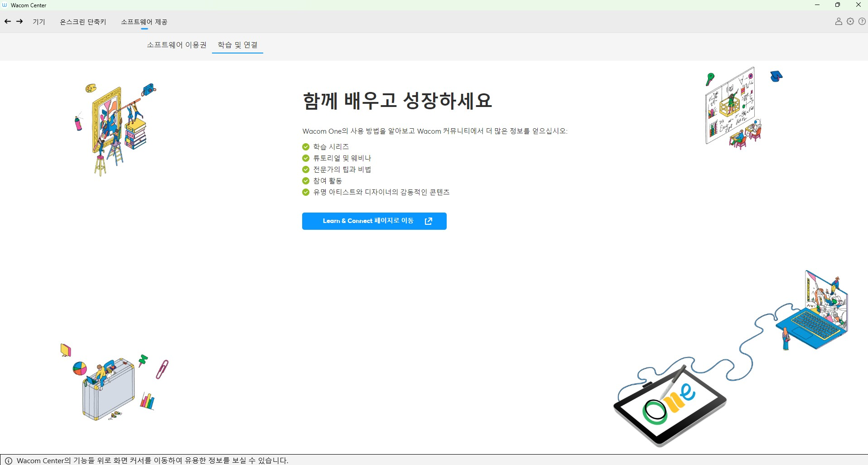Click the Learn & Connect 페이지로 이동 button
Image resolution: width=868 pixels, height=465 pixels.
(x=374, y=221)
